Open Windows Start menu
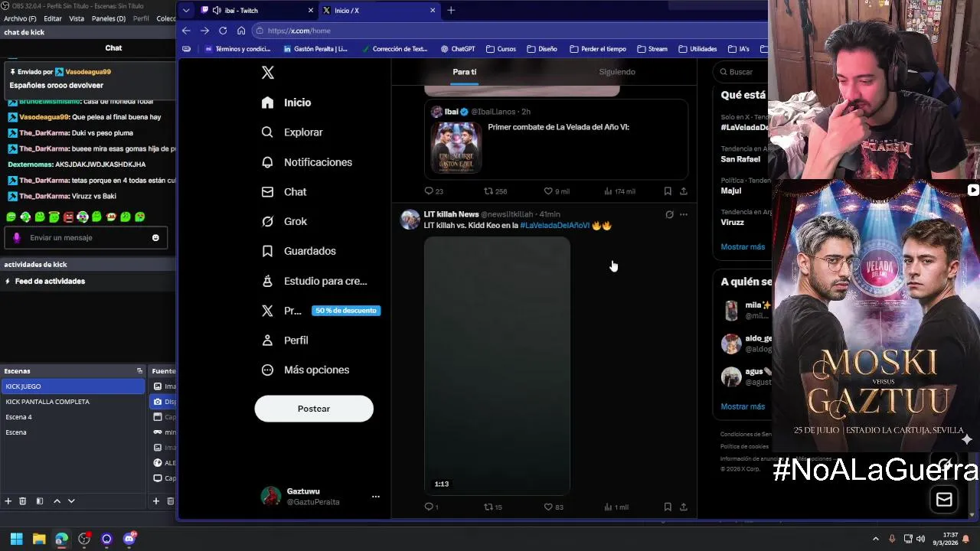 [x=16, y=539]
